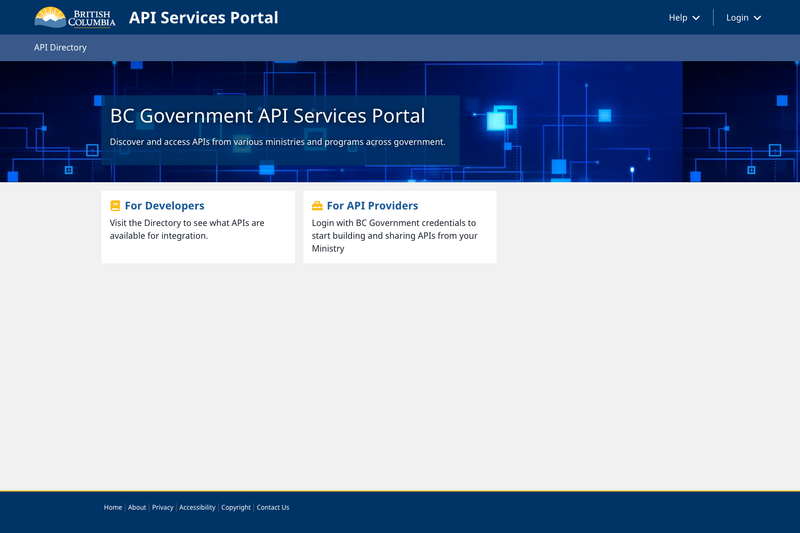The width and height of the screenshot is (800, 533).
Task: Click the BC Government API Services Portal heading
Action: (267, 116)
